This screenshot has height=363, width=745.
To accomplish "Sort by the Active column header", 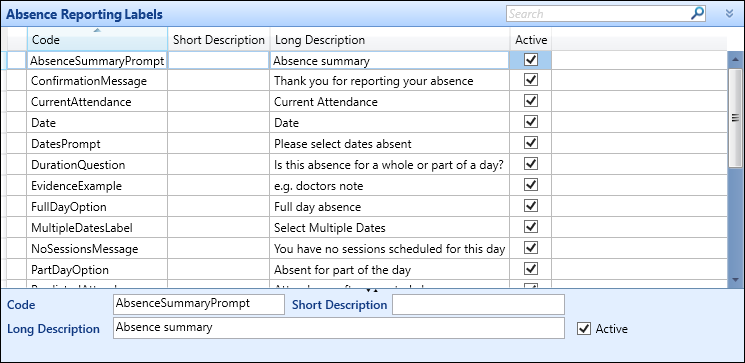I will point(531,39).
